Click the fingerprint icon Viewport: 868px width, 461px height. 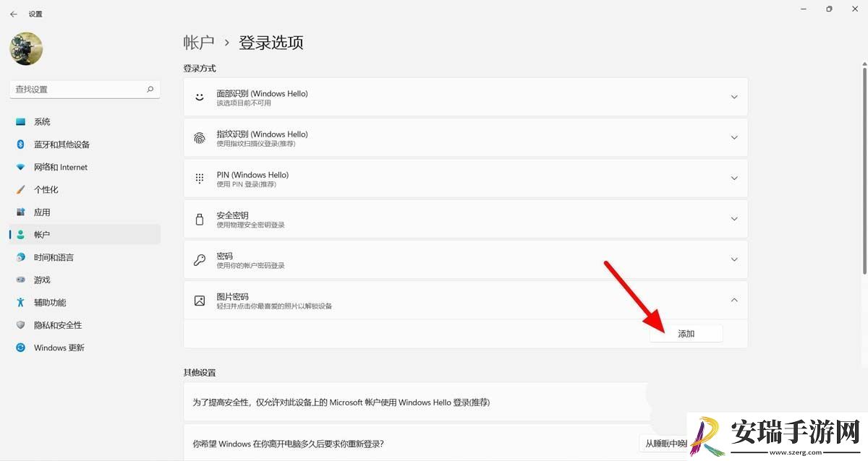point(200,138)
